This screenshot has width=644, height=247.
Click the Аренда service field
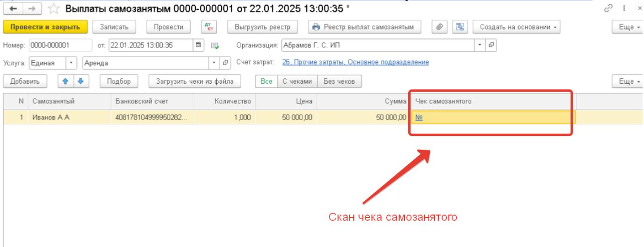tap(146, 63)
